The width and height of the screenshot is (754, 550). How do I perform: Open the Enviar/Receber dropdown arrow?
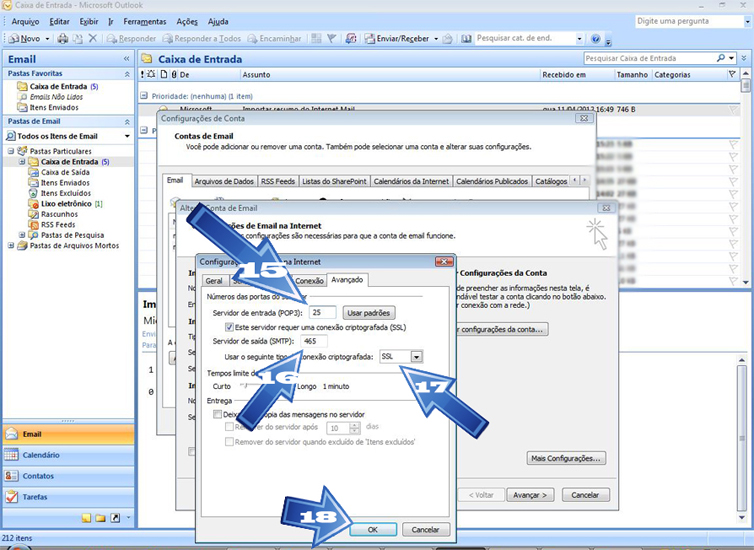point(436,38)
